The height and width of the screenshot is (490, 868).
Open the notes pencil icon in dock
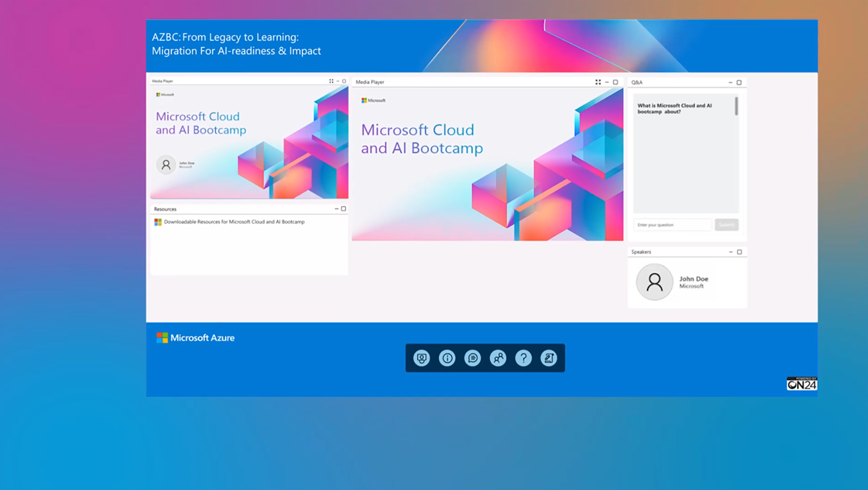(548, 358)
